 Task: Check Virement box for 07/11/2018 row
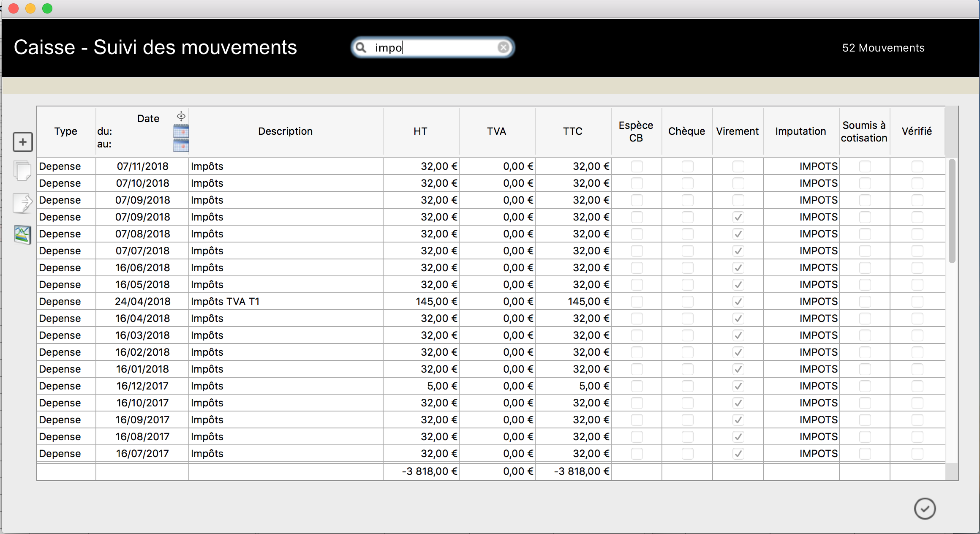click(x=738, y=166)
